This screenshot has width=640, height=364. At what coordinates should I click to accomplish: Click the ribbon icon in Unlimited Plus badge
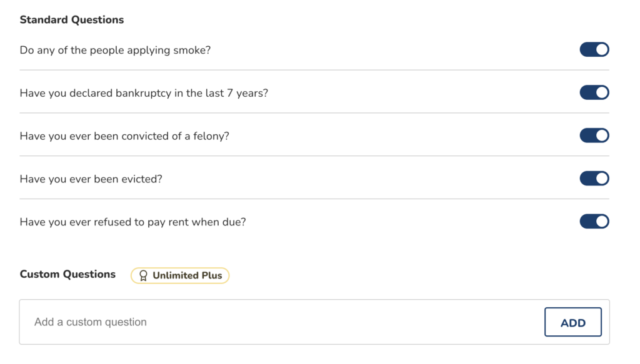point(142,275)
